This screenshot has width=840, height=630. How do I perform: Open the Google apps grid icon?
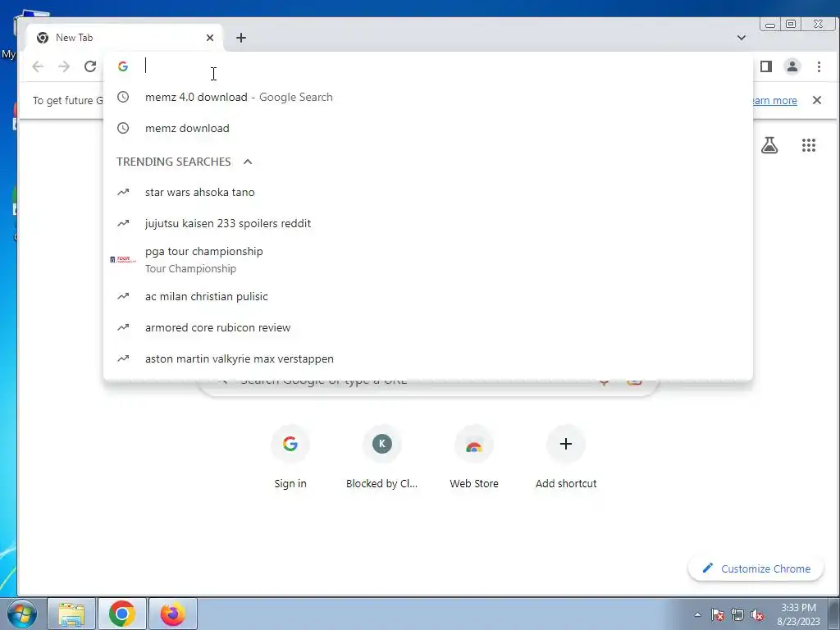[808, 145]
